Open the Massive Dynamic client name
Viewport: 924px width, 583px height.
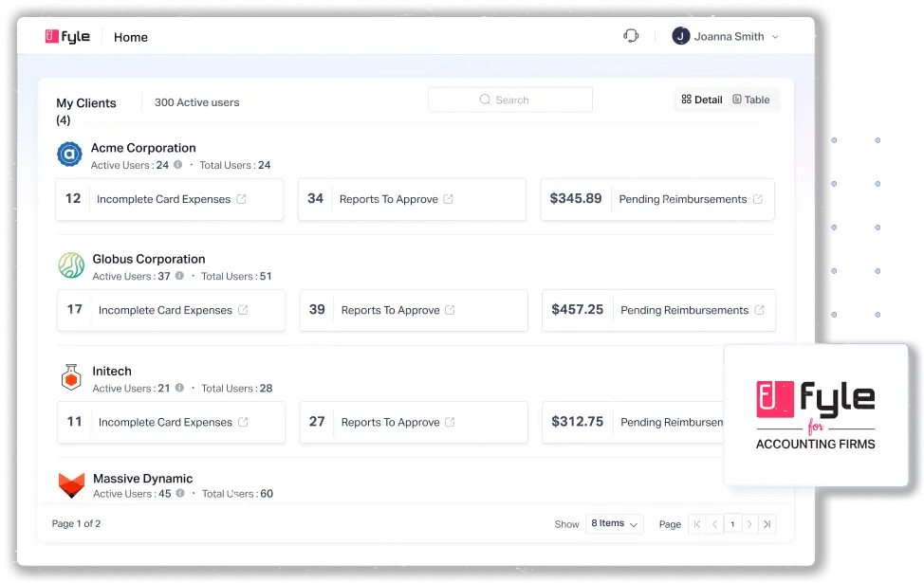143,478
